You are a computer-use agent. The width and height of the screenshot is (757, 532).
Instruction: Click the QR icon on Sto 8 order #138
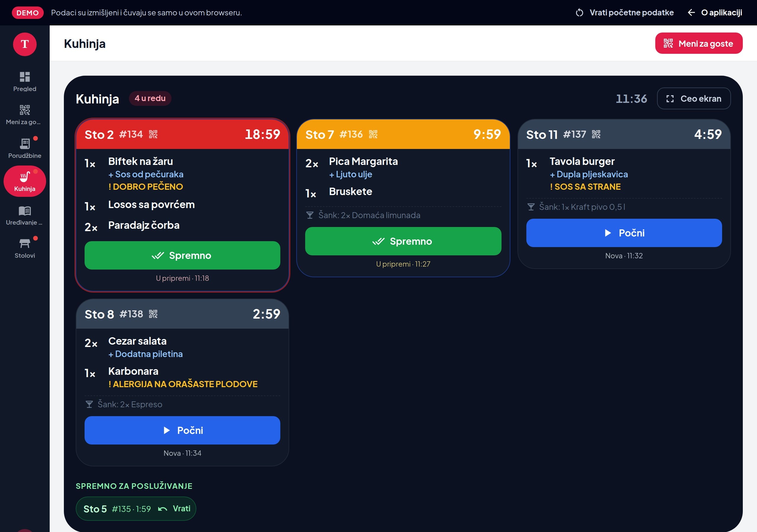pos(153,314)
